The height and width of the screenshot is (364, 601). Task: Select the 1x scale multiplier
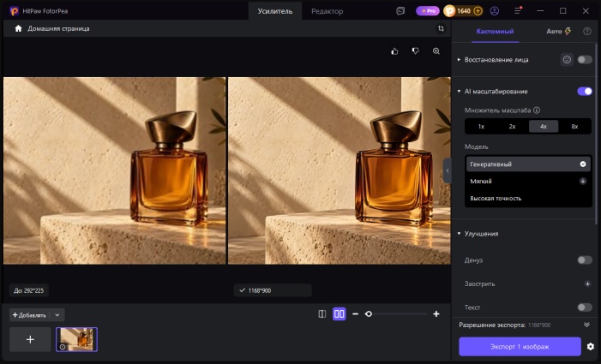coord(481,126)
